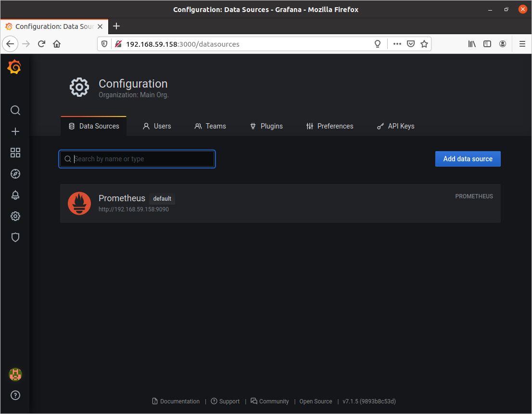
Task: Bookmark this page with star icon
Action: tap(424, 44)
